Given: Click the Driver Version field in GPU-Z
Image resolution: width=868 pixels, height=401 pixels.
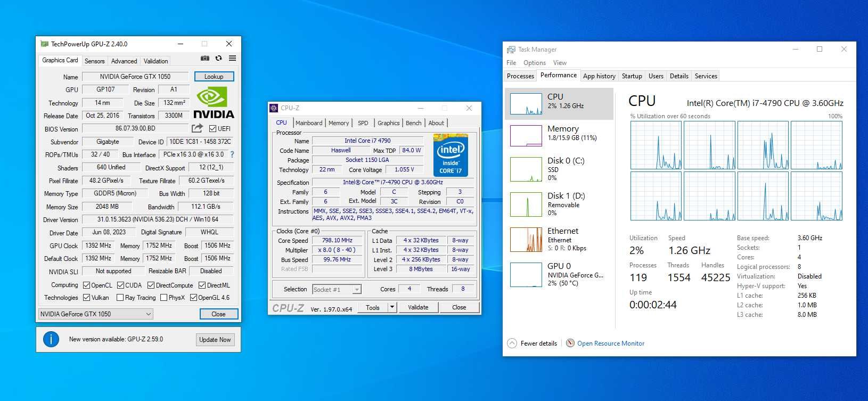Looking at the screenshot, I should (158, 219).
